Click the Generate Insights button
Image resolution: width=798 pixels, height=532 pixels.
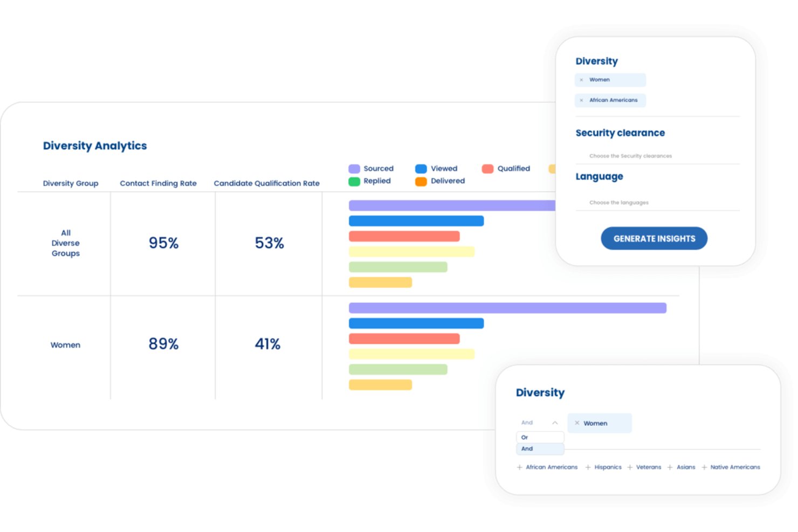pos(654,238)
